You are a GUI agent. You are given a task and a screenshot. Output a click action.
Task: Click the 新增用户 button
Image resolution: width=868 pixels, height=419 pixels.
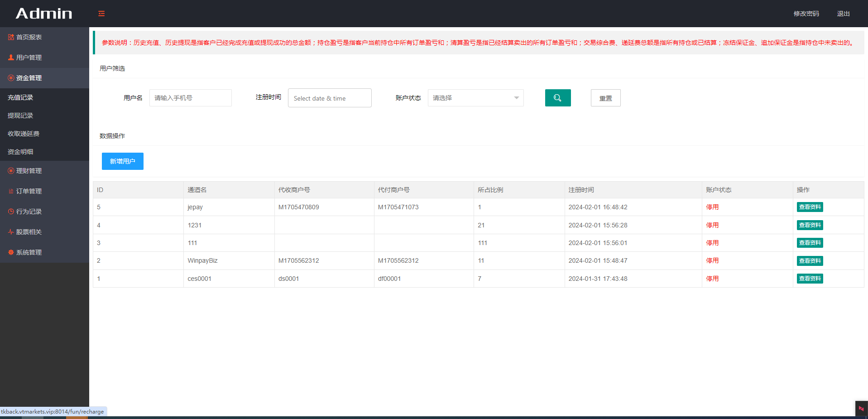122,161
